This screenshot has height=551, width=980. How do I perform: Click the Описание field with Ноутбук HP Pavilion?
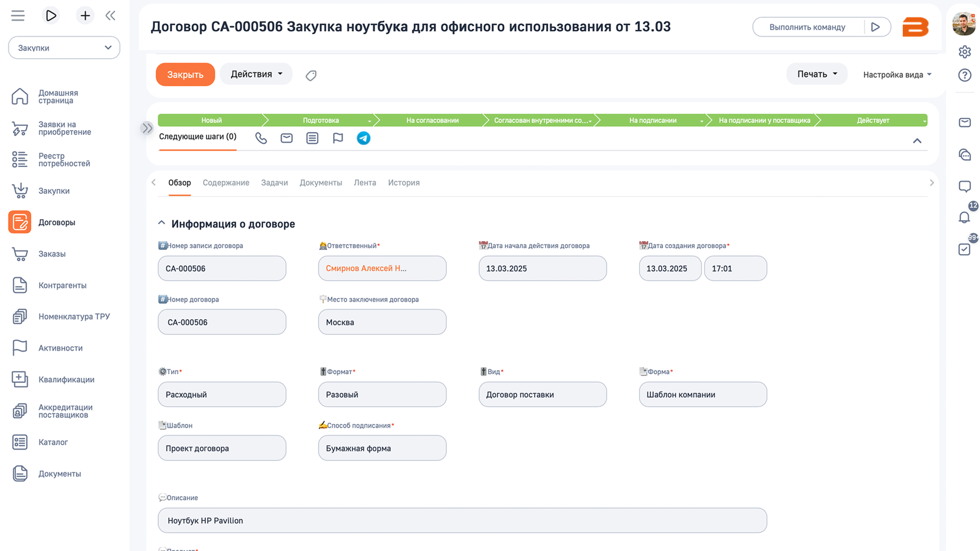tap(462, 521)
